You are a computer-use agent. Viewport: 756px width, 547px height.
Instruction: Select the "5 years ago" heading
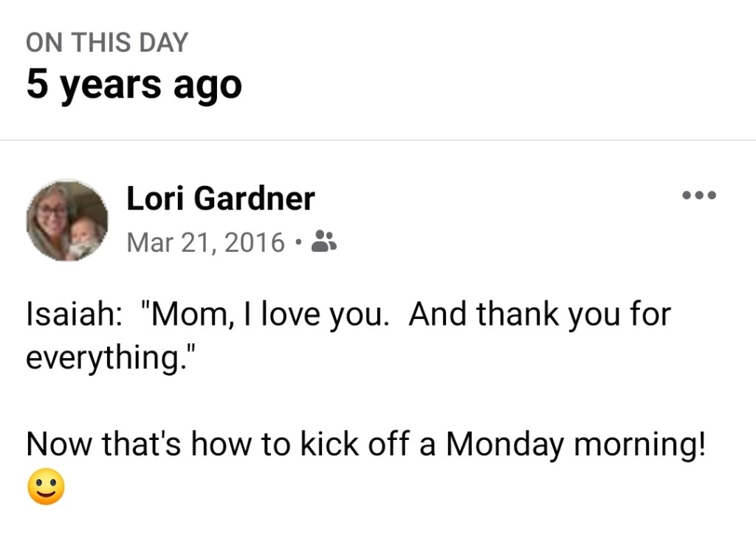tap(134, 84)
